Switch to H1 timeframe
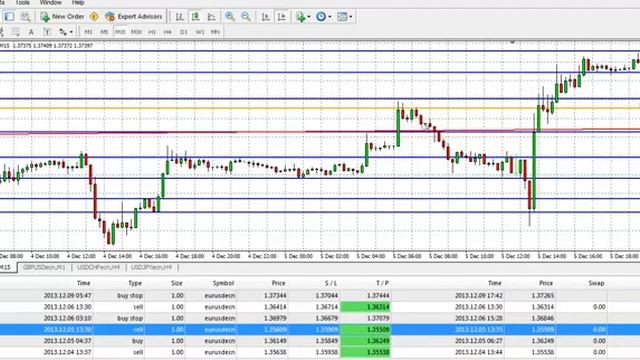Screen dimensions: 640x360 tap(152, 32)
